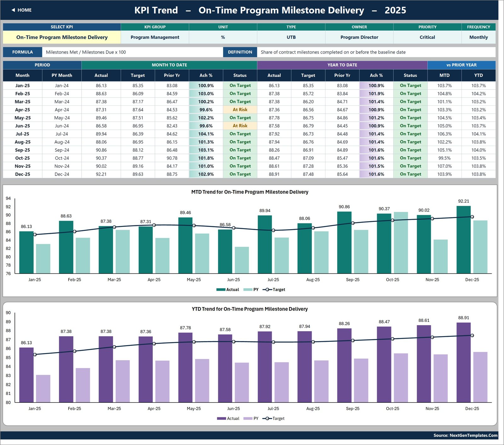This screenshot has height=445, width=504.
Task: Click the Jun-25 MTD At Risk status
Action: (240, 126)
